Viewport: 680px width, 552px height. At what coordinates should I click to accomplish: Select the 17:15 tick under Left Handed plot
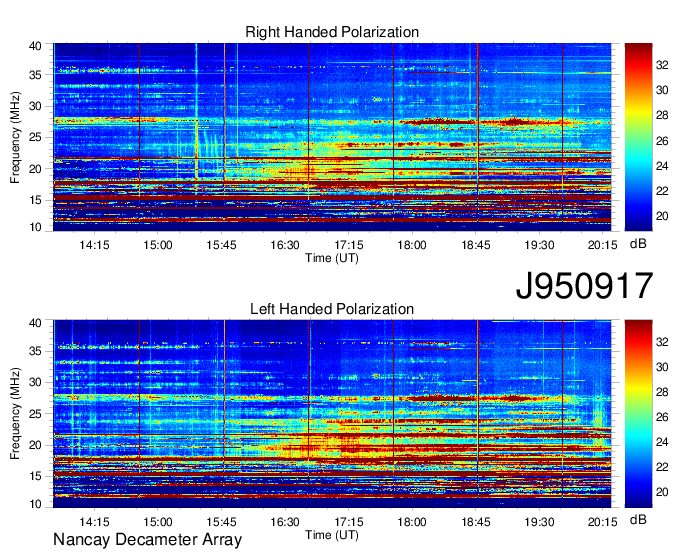pyautogui.click(x=349, y=522)
